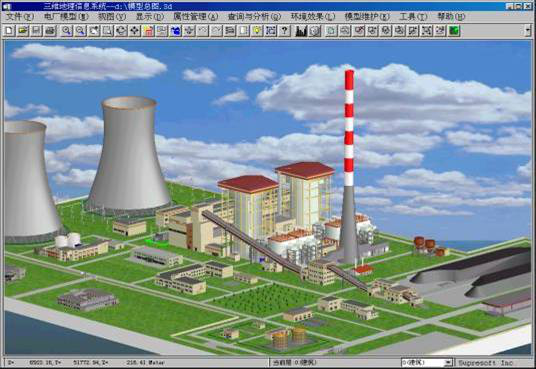Open the 工具(T) menu
The height and width of the screenshot is (369, 536).
pos(413,16)
